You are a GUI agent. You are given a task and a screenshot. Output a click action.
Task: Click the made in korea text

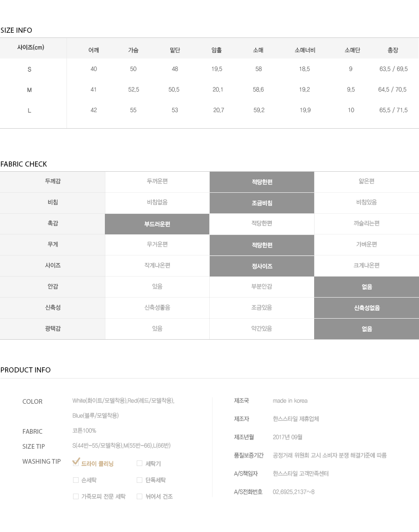pyautogui.click(x=290, y=401)
